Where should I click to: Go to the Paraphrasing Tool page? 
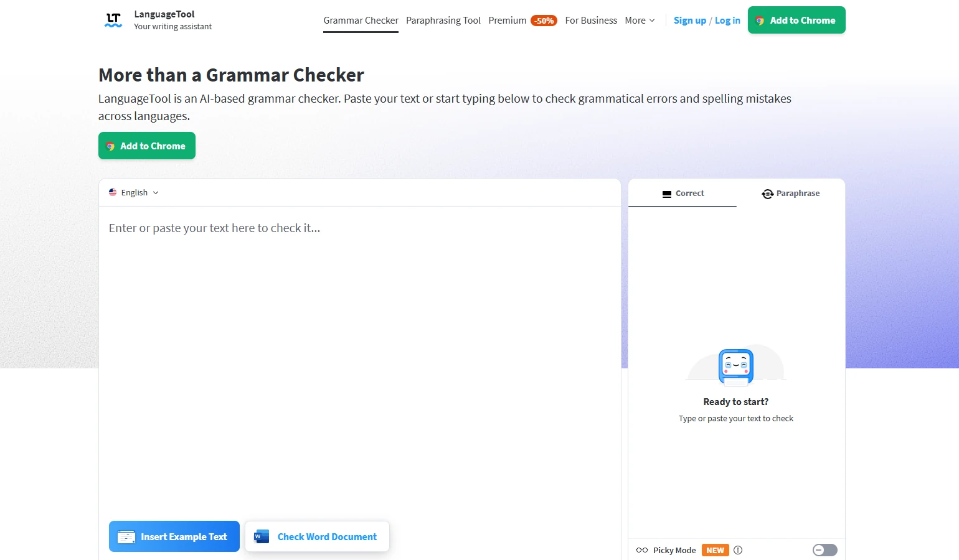[x=443, y=21]
